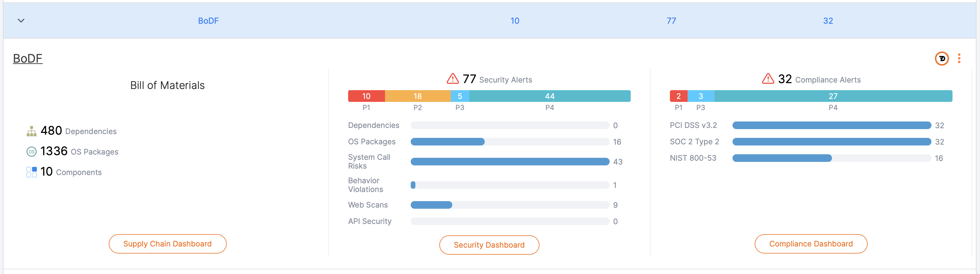Select the 1336 OS Packages count
The height and width of the screenshot is (274, 980).
point(54,151)
